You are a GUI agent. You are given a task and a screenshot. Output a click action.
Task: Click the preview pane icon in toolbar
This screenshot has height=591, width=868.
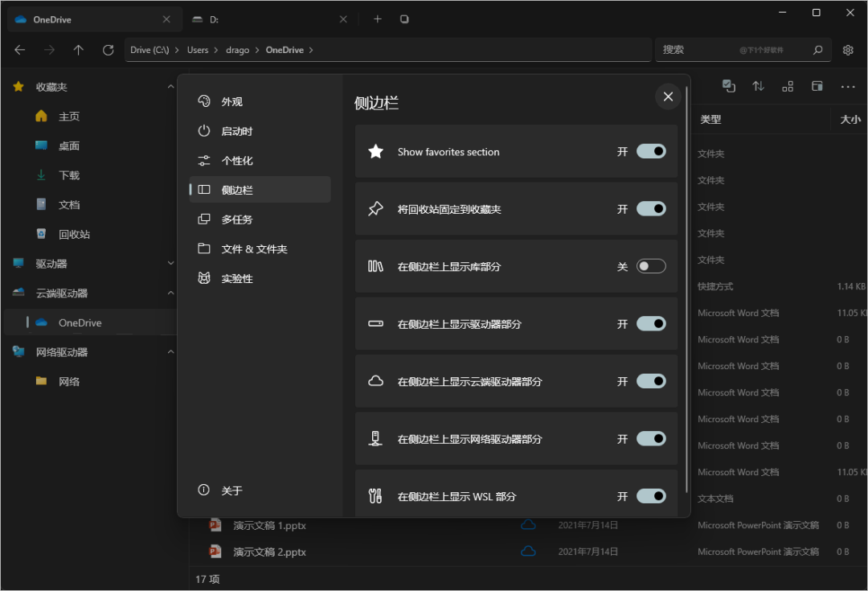[817, 86]
